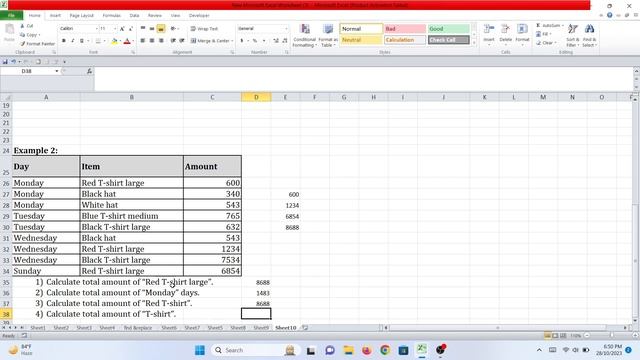
Task: Apply the red Font Color icon
Action: pyautogui.click(x=127, y=41)
